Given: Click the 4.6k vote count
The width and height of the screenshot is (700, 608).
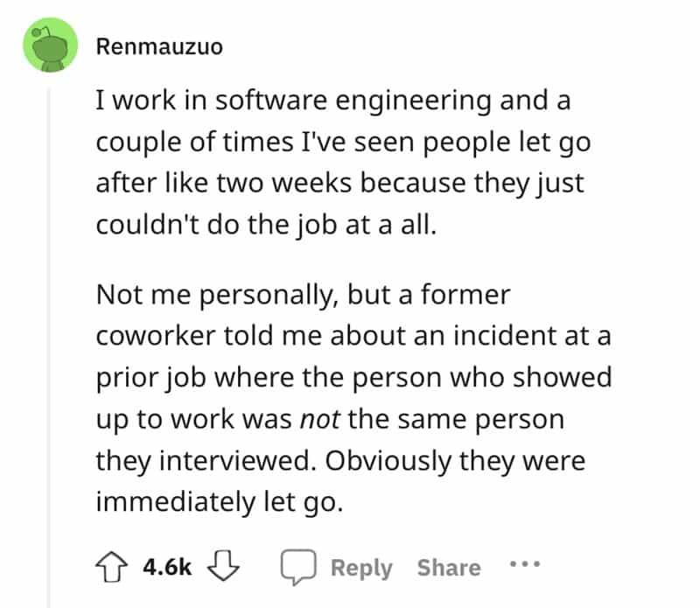Looking at the screenshot, I should click(x=166, y=568).
